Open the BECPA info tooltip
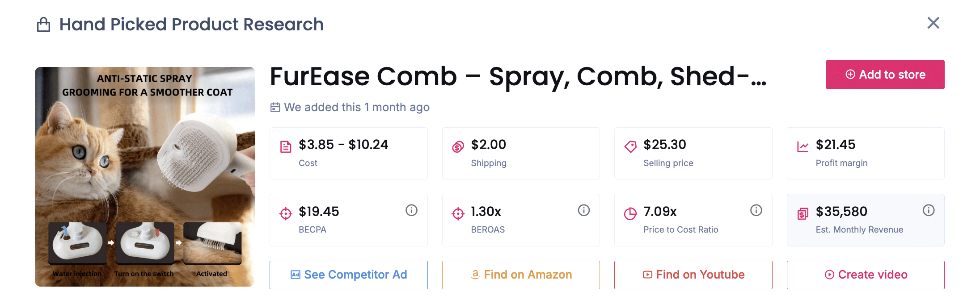 click(411, 210)
